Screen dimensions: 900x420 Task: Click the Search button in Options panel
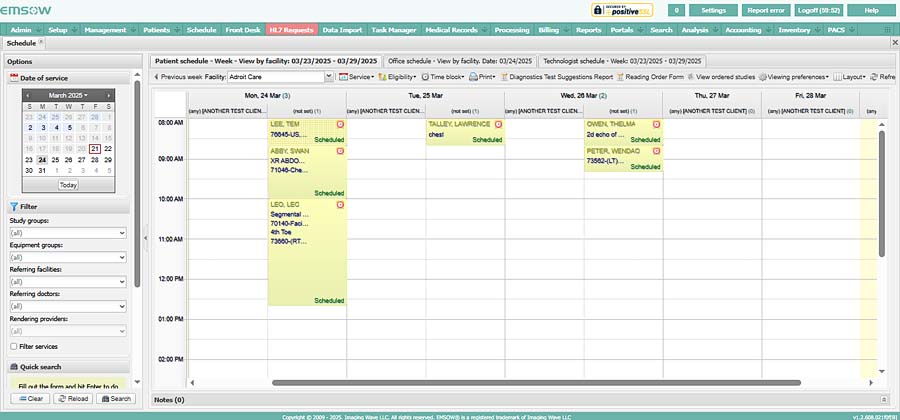pyautogui.click(x=115, y=398)
